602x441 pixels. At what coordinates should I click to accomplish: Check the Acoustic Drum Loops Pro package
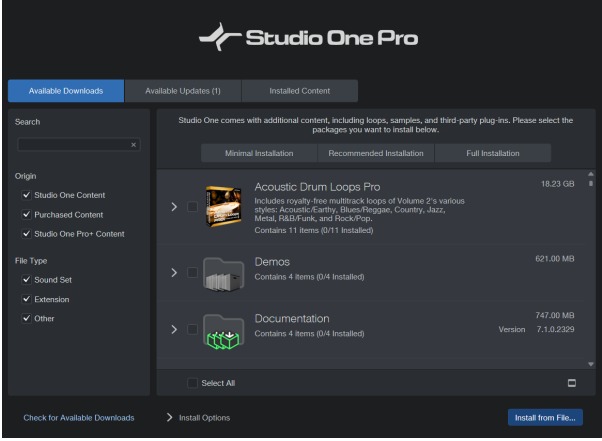point(192,207)
